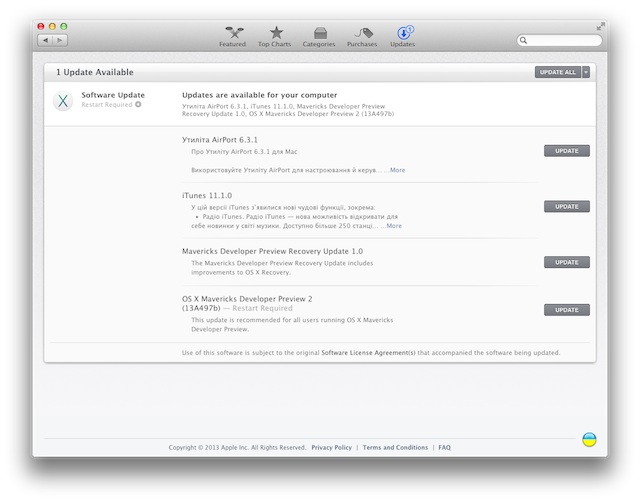Click the Ukrainian flag region icon

pos(589,440)
